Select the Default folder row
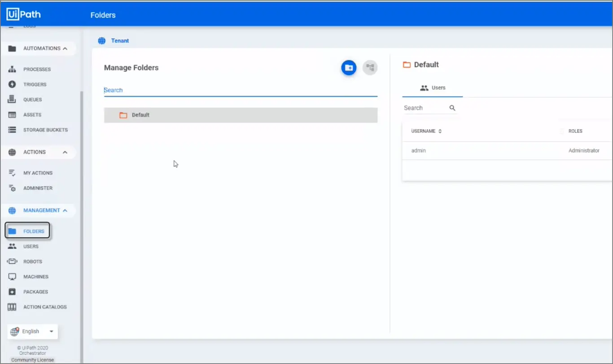Viewport: 613px width, 364px height. pyautogui.click(x=241, y=115)
